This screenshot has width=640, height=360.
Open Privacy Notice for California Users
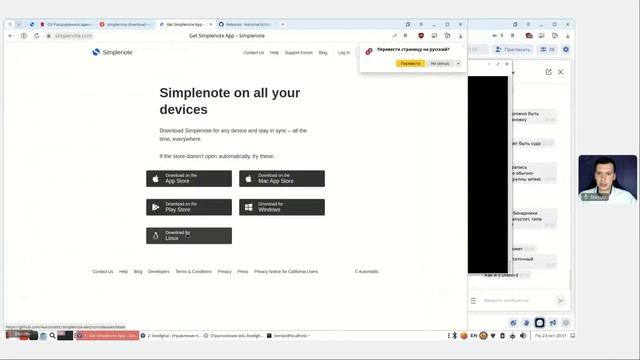tap(286, 271)
